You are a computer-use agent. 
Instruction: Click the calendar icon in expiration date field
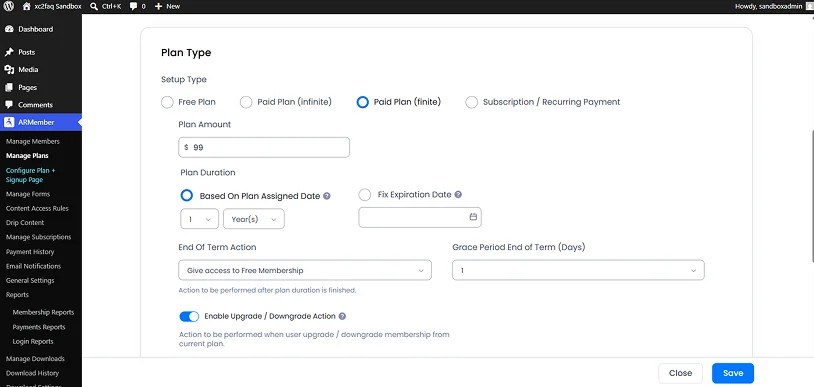(x=473, y=217)
